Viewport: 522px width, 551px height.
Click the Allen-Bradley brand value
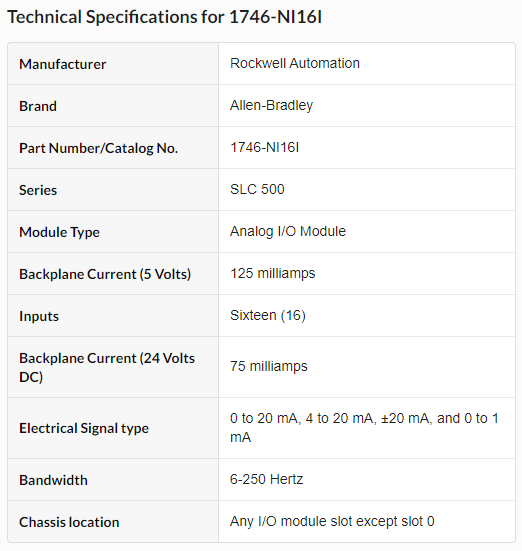tap(271, 105)
